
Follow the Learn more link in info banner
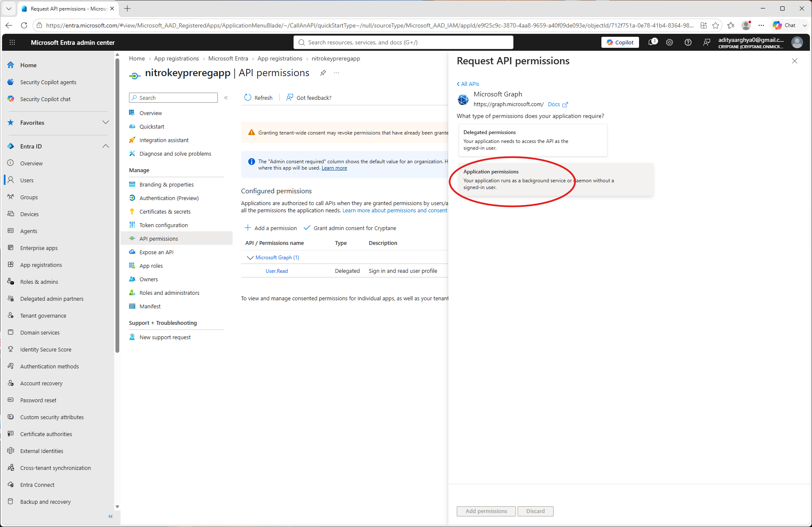tap(334, 168)
